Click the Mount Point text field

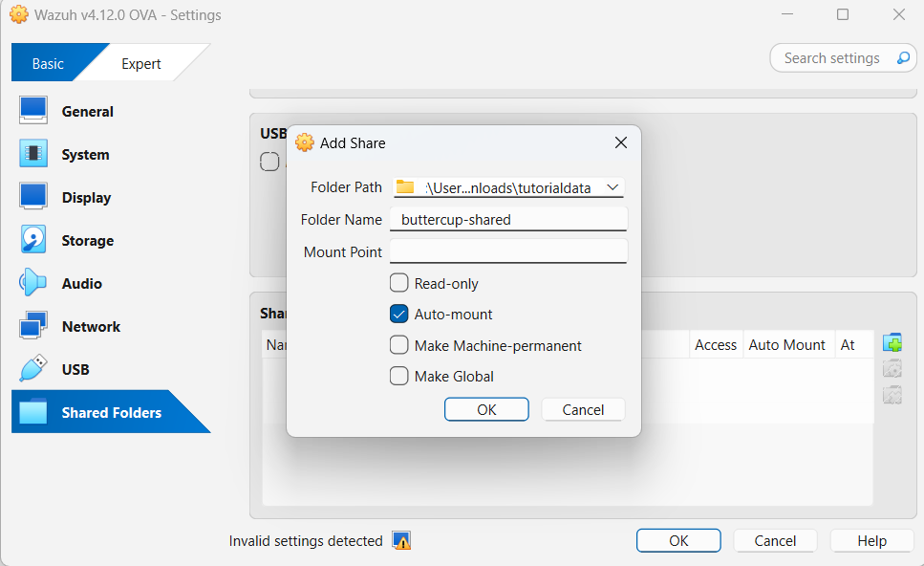click(508, 251)
